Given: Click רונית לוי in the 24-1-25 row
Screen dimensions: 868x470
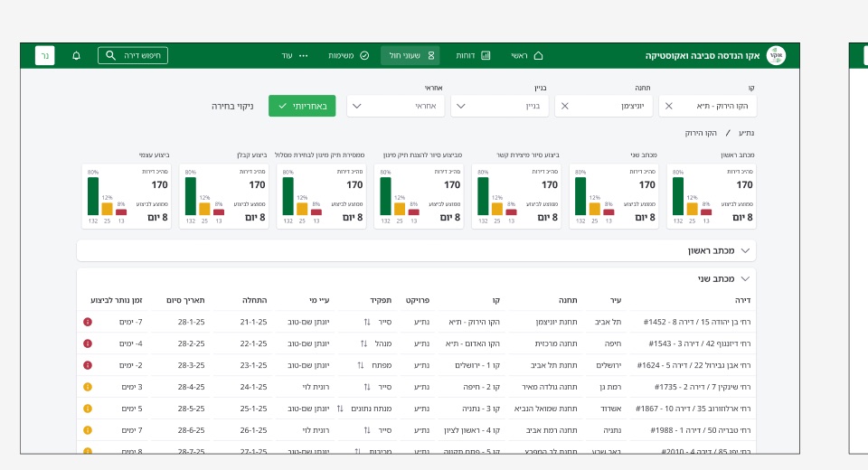Looking at the screenshot, I should [316, 387].
